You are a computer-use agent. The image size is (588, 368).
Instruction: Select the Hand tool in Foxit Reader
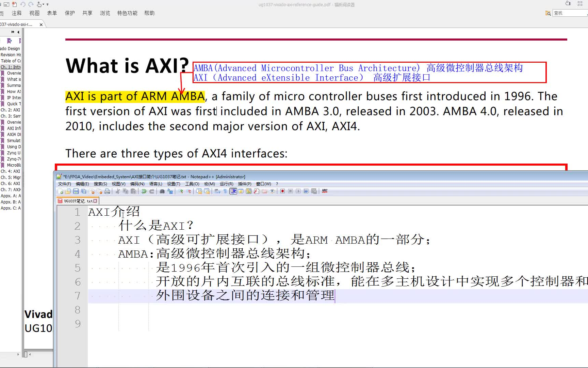39,4
